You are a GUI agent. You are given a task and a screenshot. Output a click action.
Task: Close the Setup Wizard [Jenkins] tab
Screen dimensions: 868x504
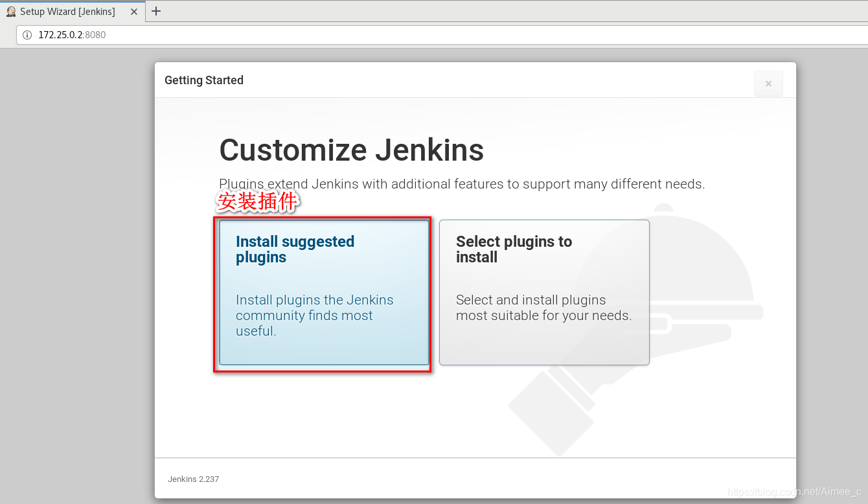[x=134, y=12]
